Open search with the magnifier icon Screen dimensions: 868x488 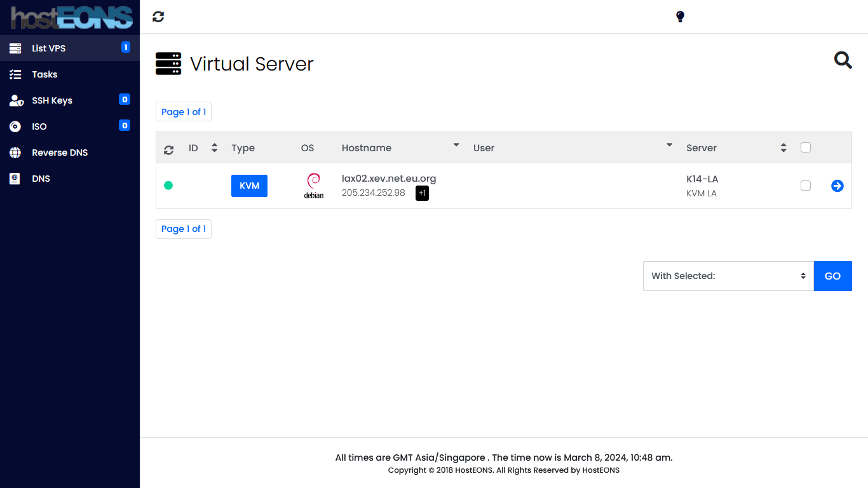point(843,60)
